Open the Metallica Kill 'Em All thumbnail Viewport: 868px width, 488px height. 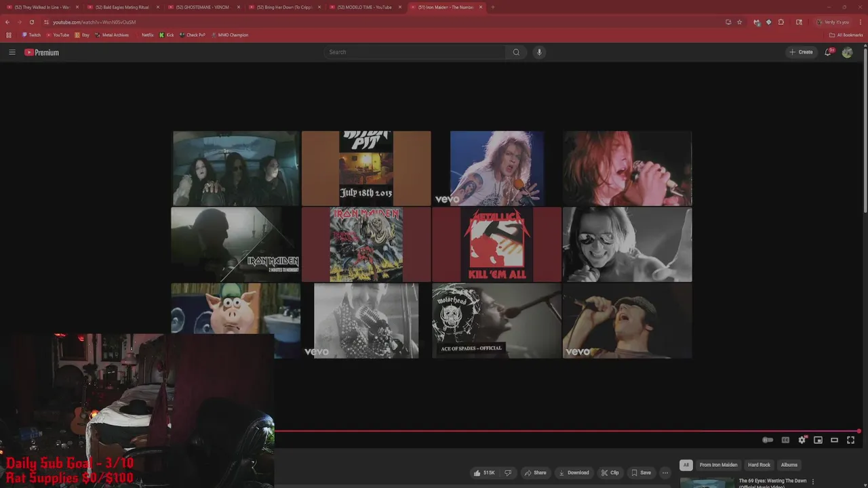click(x=496, y=244)
